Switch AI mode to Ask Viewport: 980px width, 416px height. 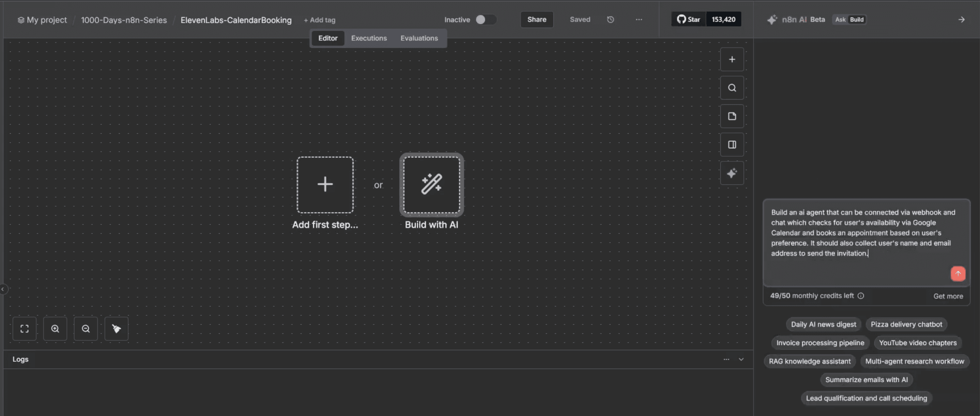point(840,19)
